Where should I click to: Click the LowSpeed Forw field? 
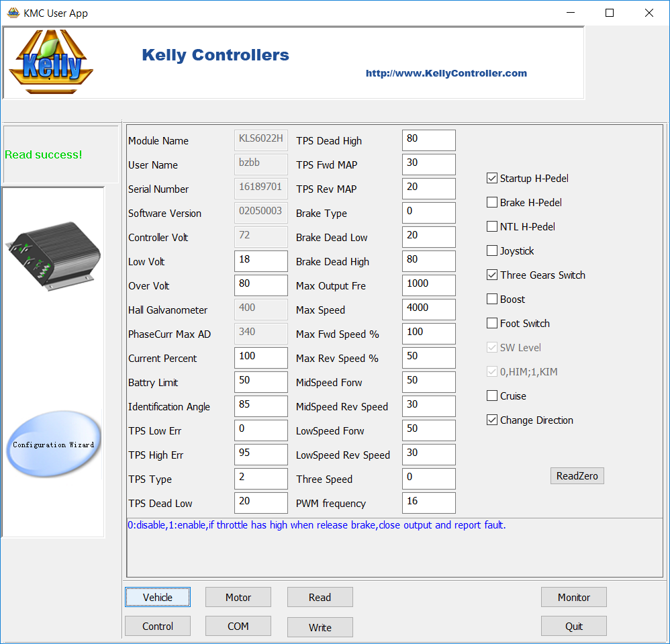(x=429, y=430)
